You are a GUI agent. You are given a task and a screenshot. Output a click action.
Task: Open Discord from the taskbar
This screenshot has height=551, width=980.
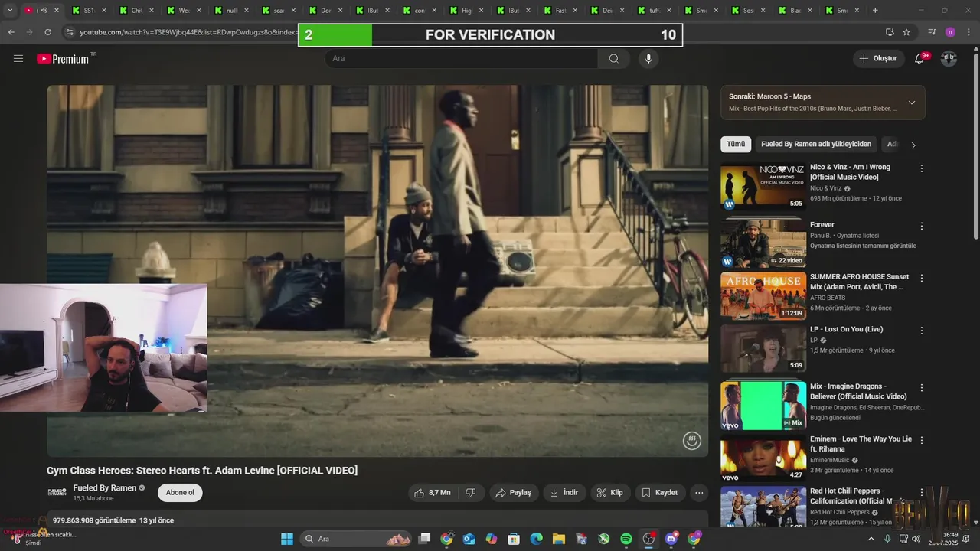point(671,539)
